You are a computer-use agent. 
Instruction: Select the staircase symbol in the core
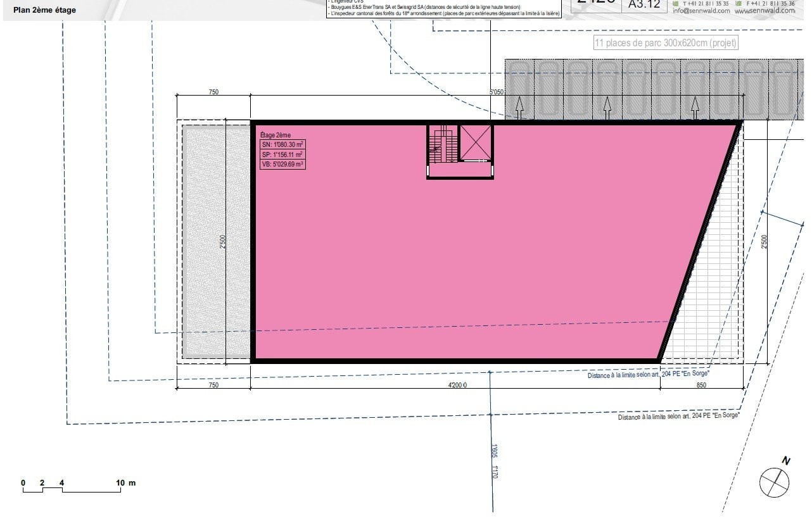point(442,144)
